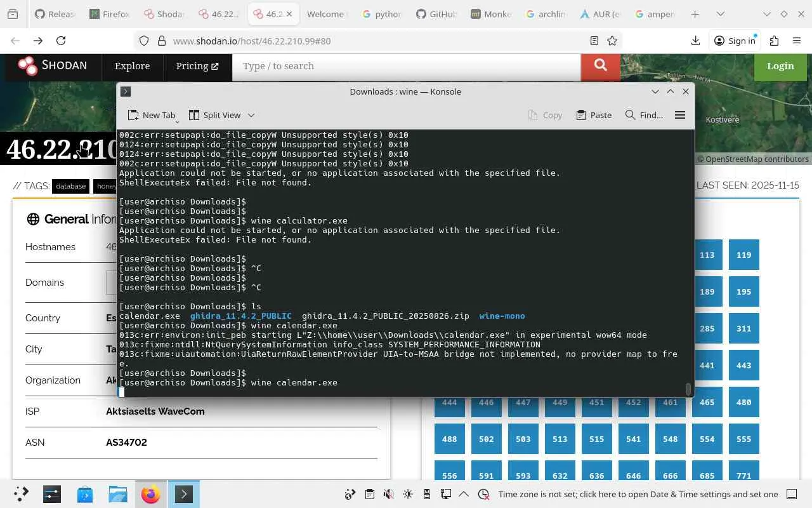Switch to AUR tab
Image resolution: width=812 pixels, height=508 pixels.
[600, 14]
